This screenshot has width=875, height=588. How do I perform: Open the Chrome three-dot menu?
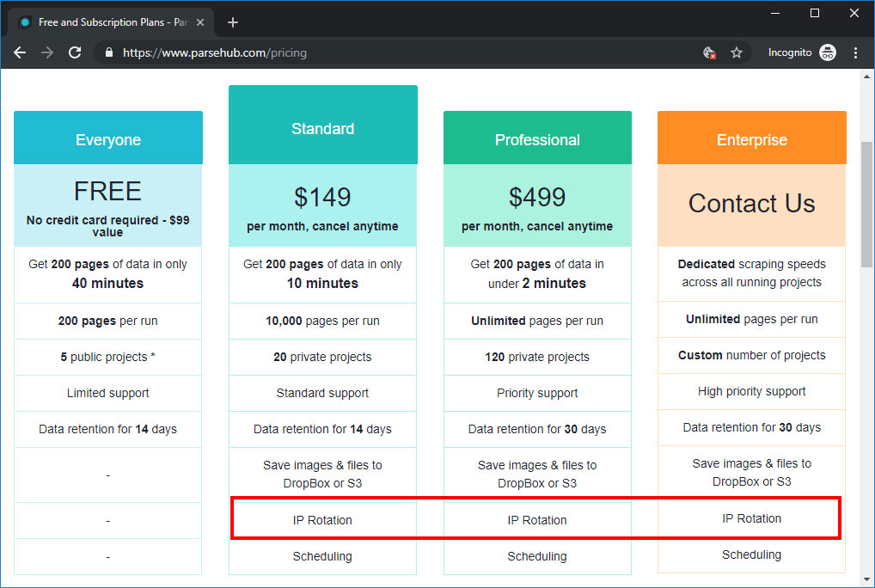[x=855, y=52]
